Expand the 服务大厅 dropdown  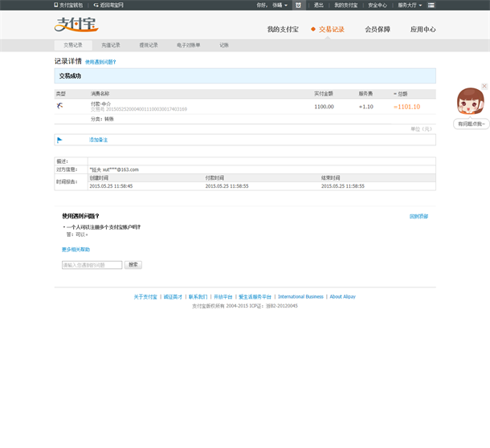click(410, 5)
